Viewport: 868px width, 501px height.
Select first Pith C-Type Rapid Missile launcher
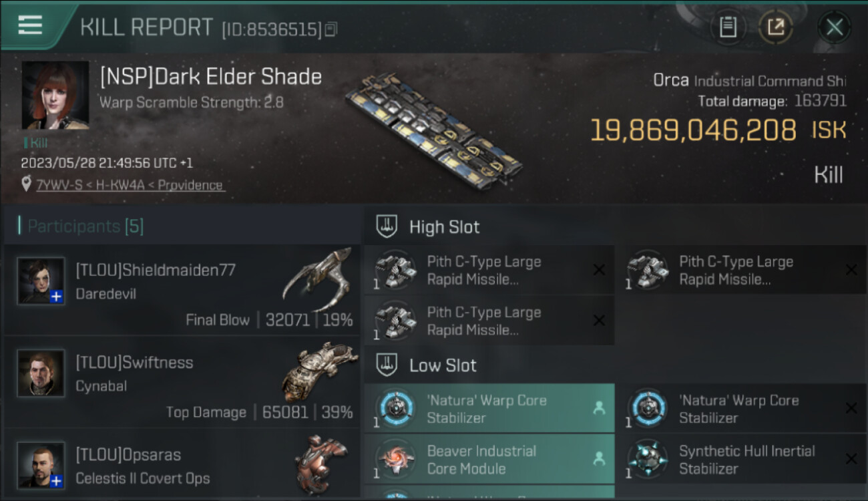(489, 270)
